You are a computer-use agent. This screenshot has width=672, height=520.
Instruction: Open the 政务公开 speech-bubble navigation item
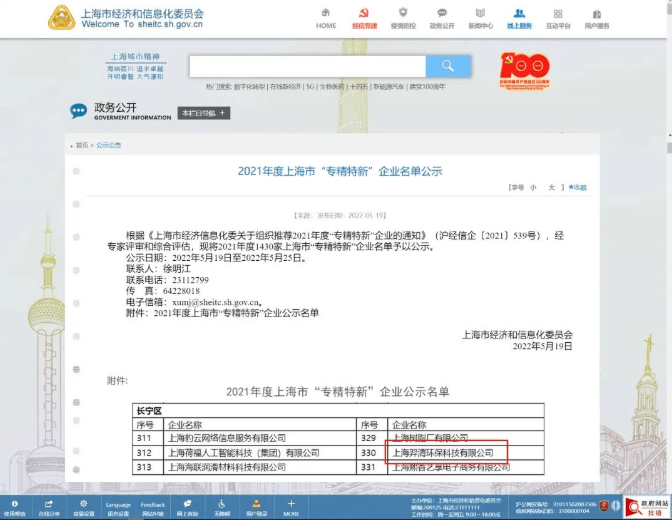442,18
